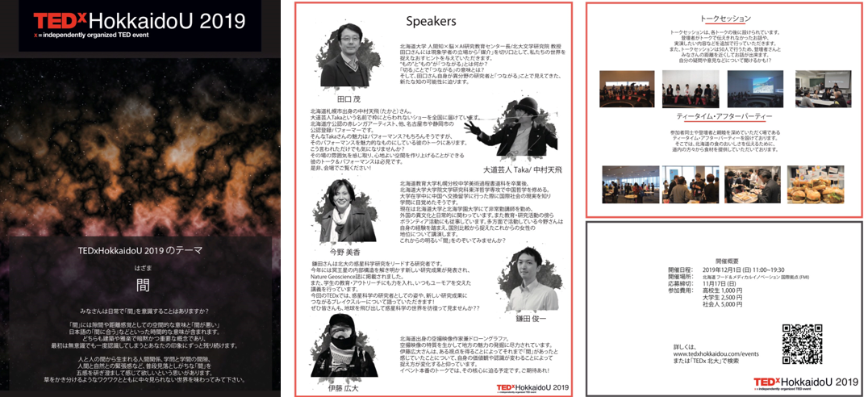Open the talk session photo of seated panelists
This screenshot has height=397, width=868.
[691, 89]
